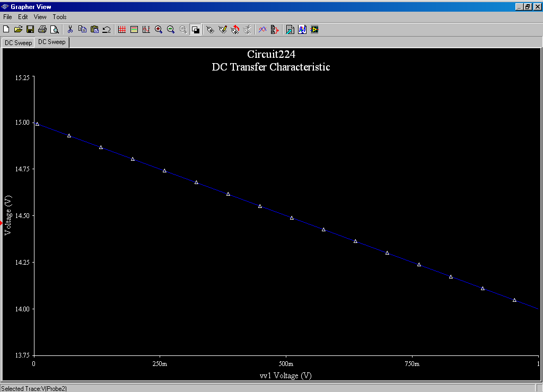Open the View menu
Viewport: 543px width, 392px height.
[x=40, y=17]
